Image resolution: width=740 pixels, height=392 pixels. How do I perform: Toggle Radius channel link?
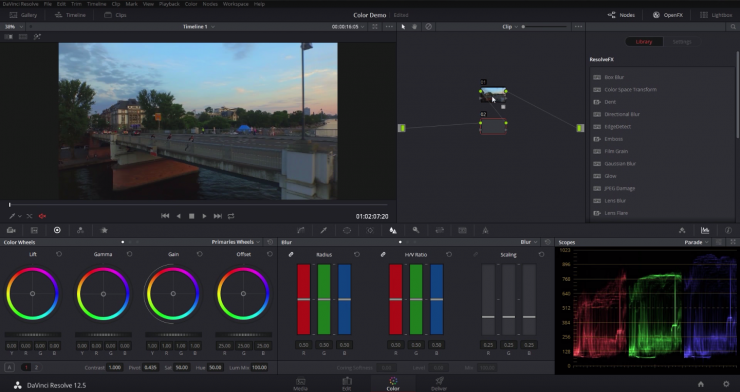coord(291,254)
